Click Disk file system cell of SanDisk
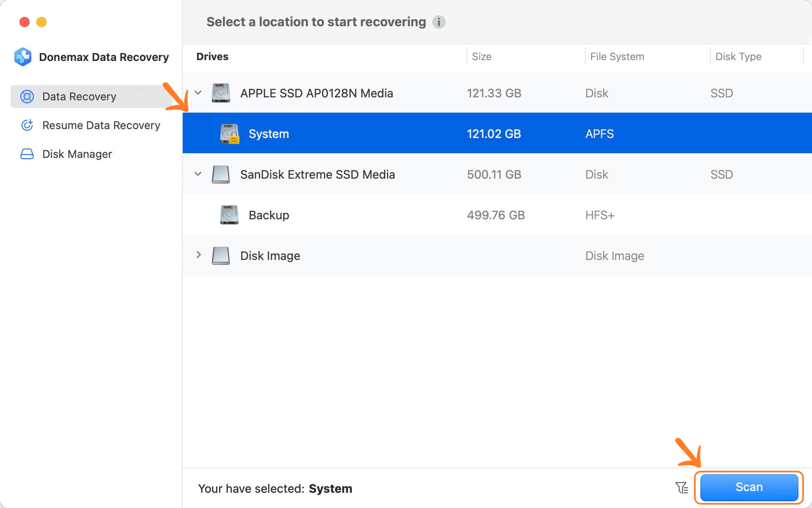 597,174
